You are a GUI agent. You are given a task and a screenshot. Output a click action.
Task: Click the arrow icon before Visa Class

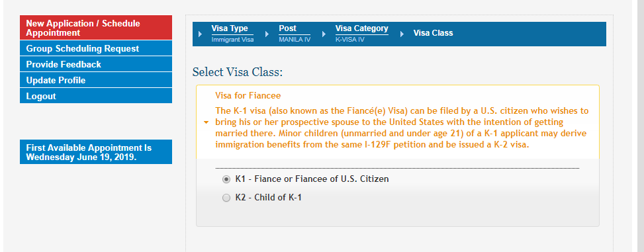[x=402, y=34]
